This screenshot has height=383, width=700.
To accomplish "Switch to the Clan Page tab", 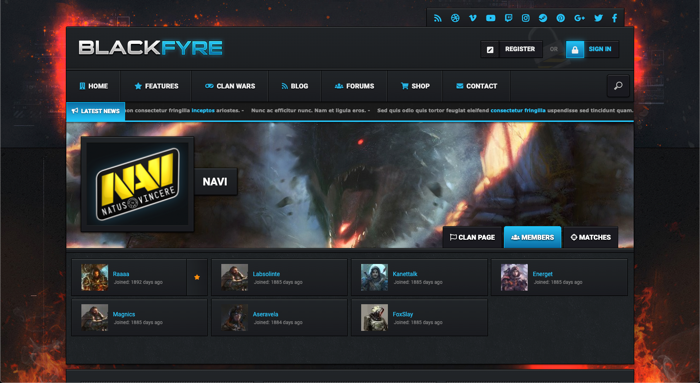I will tap(472, 237).
